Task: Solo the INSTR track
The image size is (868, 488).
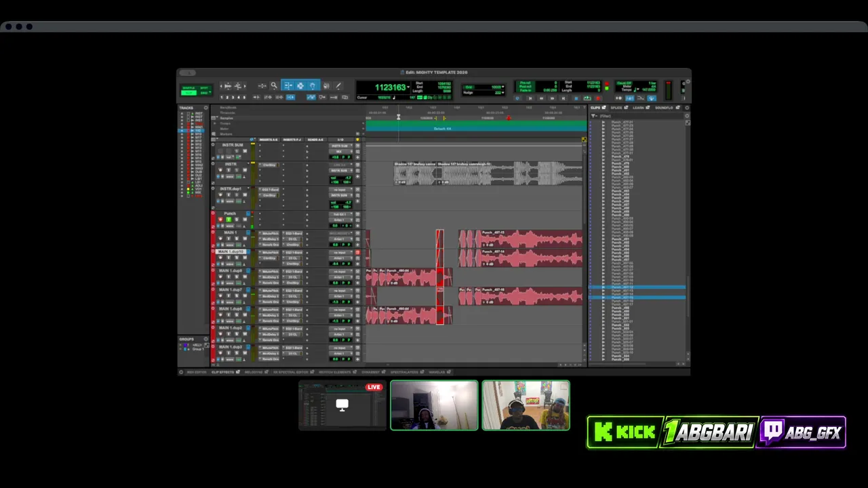Action: [x=237, y=170]
